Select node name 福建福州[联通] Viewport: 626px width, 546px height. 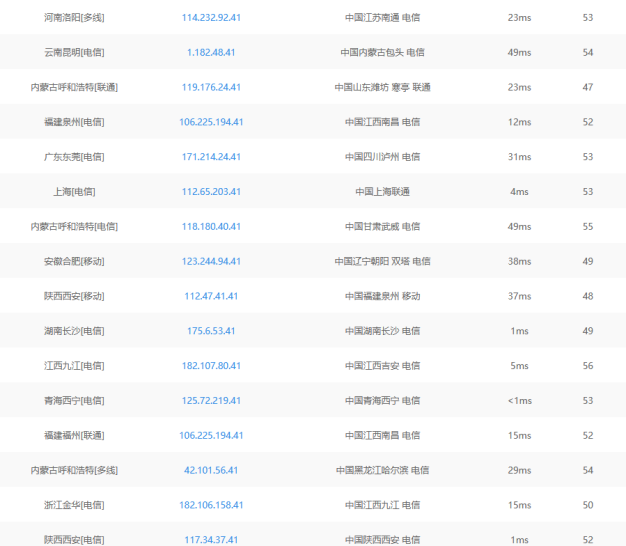tap(74, 435)
